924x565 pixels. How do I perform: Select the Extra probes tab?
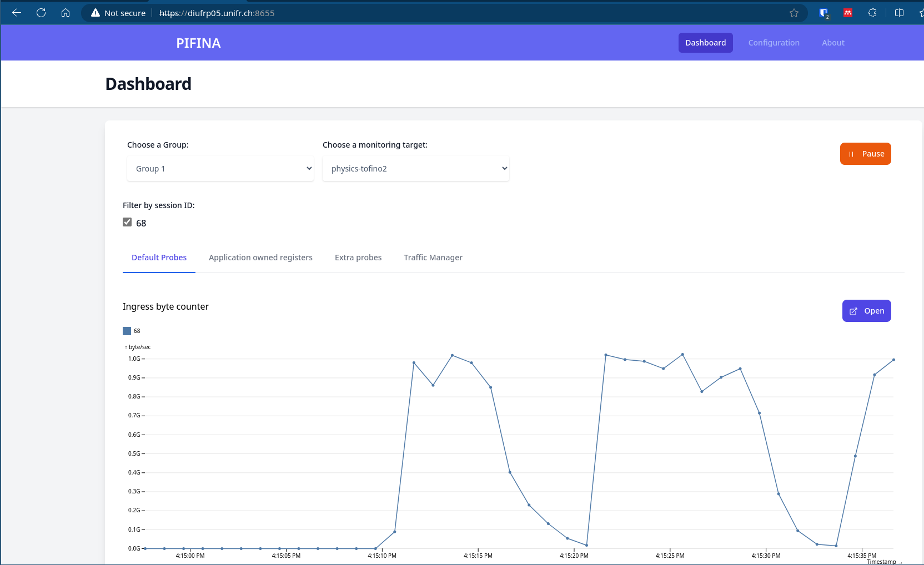(358, 258)
